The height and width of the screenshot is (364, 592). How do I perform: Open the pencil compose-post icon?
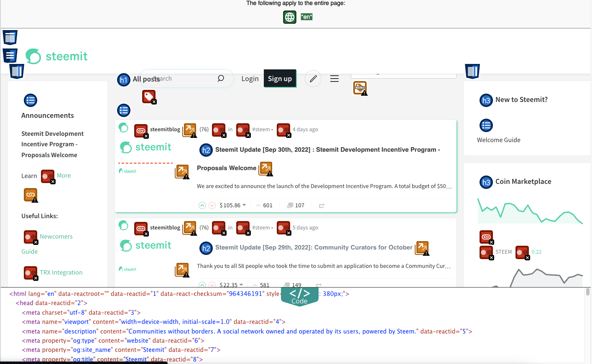click(313, 79)
